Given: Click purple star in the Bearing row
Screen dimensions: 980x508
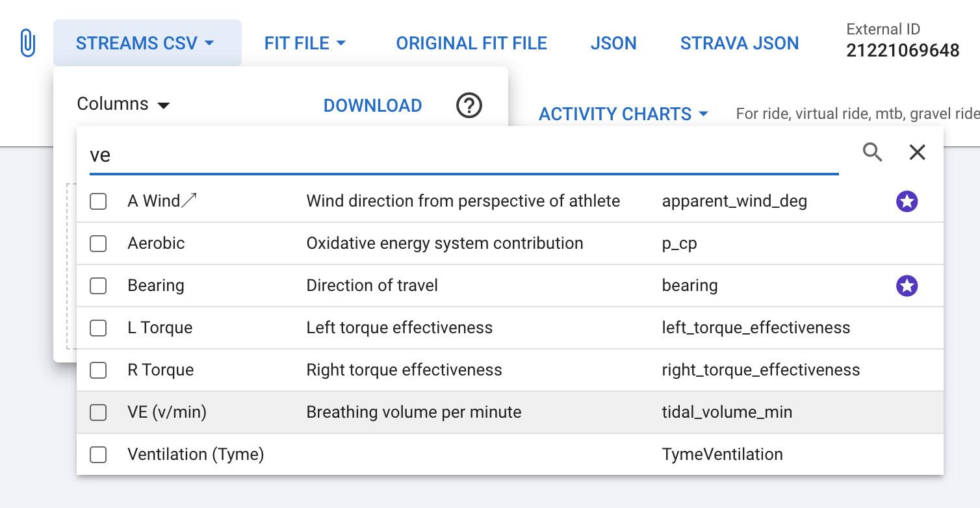Looking at the screenshot, I should click(x=907, y=286).
